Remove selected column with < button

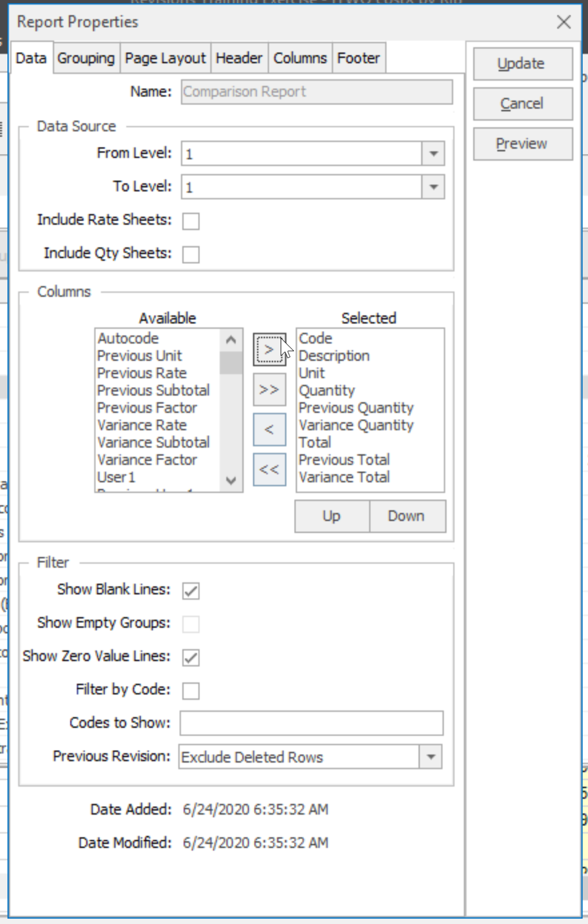tap(269, 429)
